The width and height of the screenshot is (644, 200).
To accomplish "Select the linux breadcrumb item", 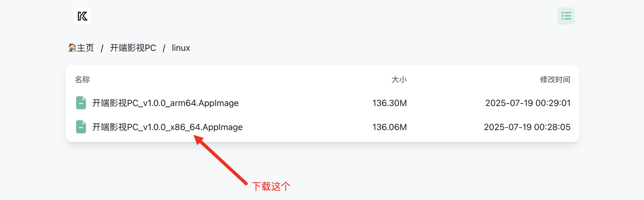I will click(181, 48).
